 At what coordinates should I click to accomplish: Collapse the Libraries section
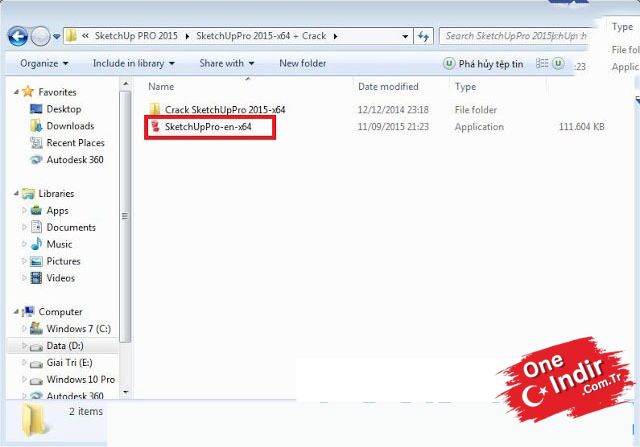[x=16, y=193]
